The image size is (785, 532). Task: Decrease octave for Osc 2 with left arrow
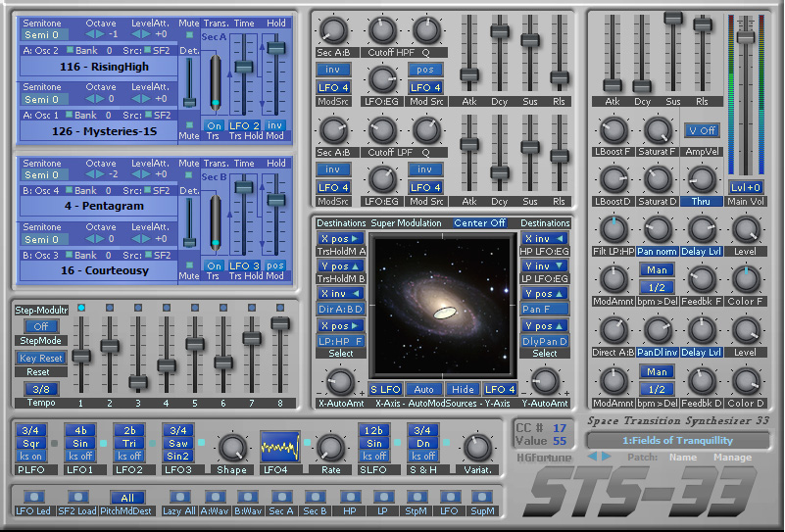(89, 34)
